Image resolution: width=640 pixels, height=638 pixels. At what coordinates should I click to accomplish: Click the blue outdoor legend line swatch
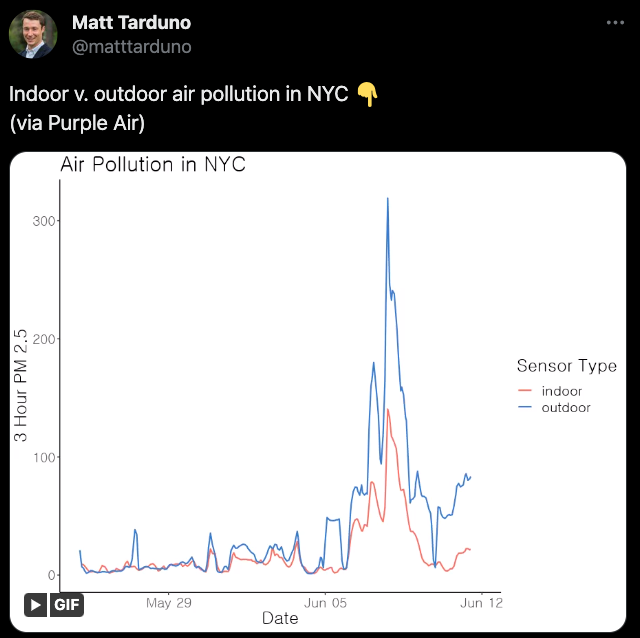click(527, 407)
